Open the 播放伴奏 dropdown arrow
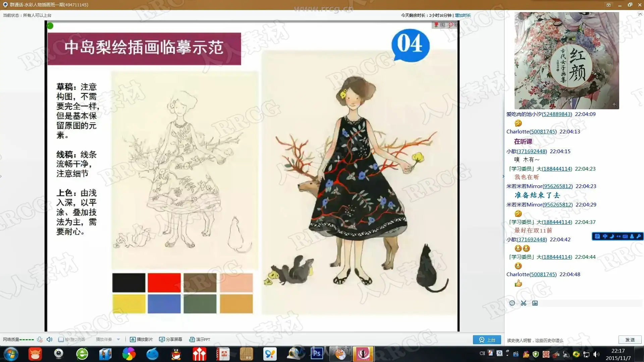644x362 pixels. point(118,340)
